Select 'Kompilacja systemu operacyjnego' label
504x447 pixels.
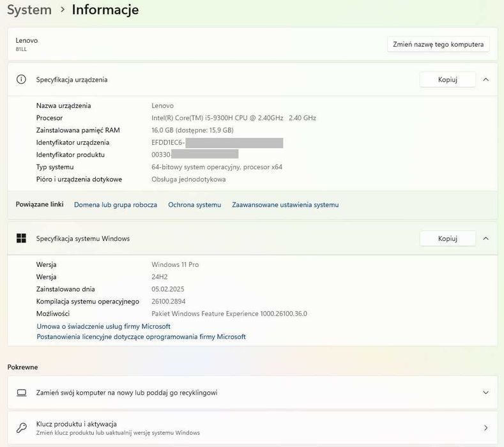(x=88, y=301)
